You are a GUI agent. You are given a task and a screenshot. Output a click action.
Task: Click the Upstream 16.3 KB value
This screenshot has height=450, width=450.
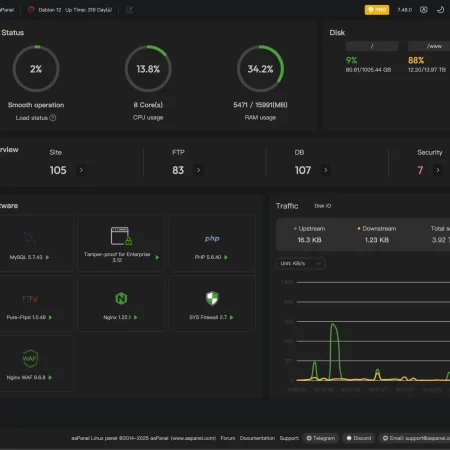tap(309, 240)
